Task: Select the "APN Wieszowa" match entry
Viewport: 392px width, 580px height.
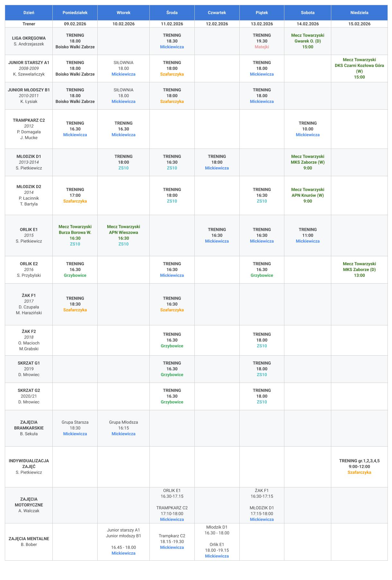Action: click(123, 232)
